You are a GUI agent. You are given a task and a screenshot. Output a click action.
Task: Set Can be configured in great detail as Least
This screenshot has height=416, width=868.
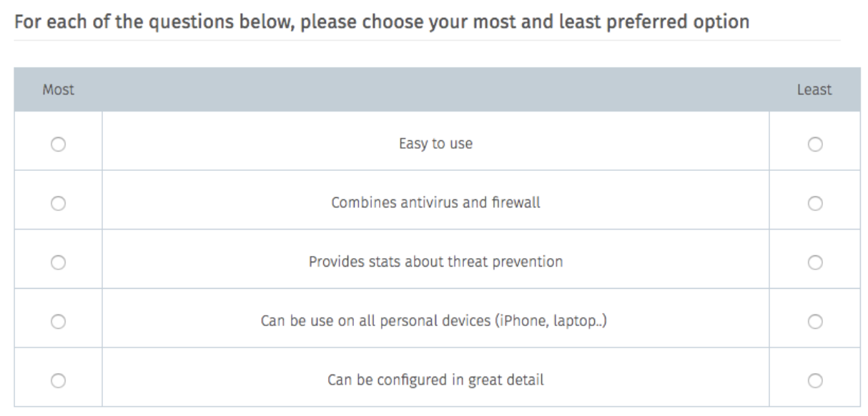(x=814, y=380)
